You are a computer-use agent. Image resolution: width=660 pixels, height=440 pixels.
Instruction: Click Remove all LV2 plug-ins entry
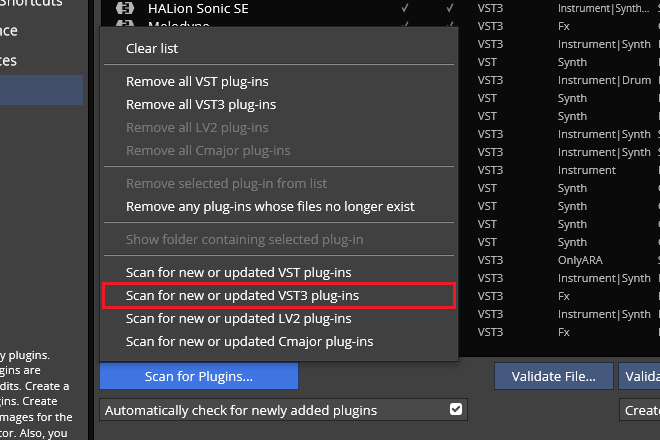(x=197, y=127)
